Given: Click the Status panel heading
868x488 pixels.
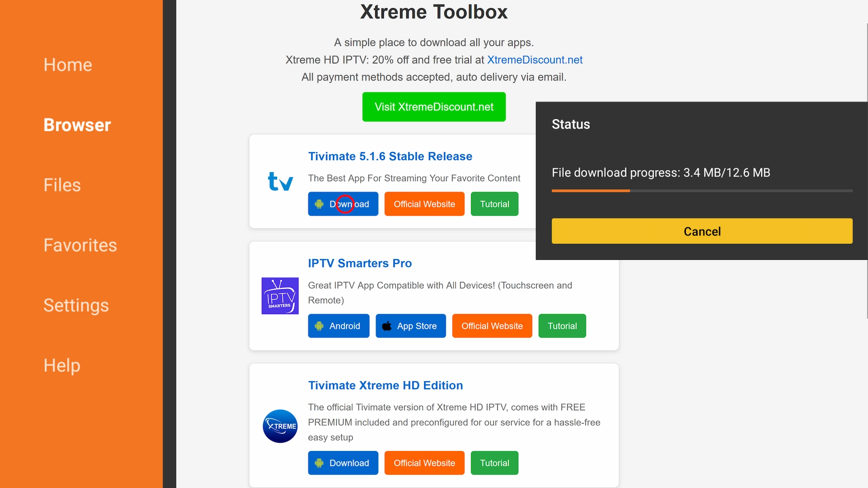Looking at the screenshot, I should click(571, 124).
